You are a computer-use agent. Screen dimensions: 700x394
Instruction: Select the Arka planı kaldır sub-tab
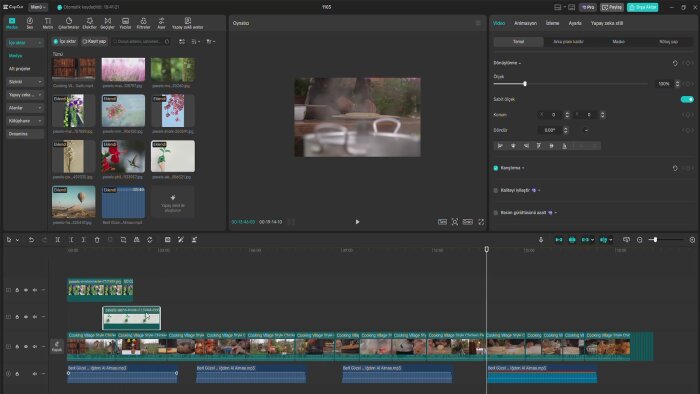[x=568, y=41]
